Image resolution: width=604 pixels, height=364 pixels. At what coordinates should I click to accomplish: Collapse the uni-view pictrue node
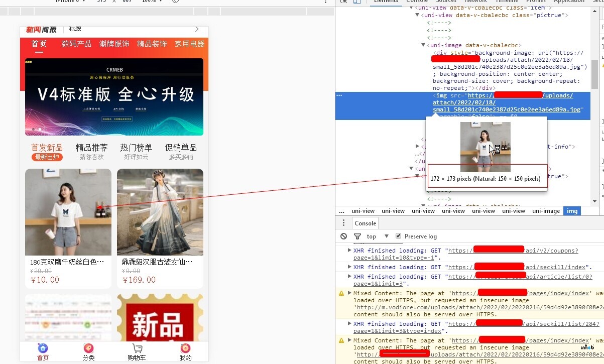(417, 15)
